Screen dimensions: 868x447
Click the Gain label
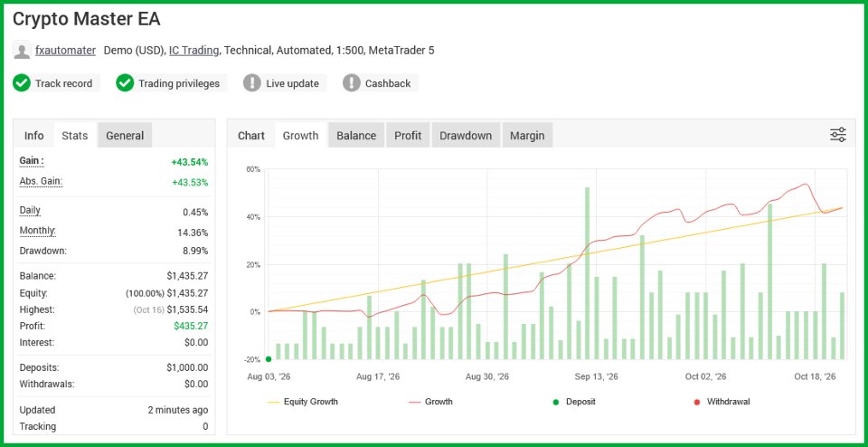pos(32,161)
